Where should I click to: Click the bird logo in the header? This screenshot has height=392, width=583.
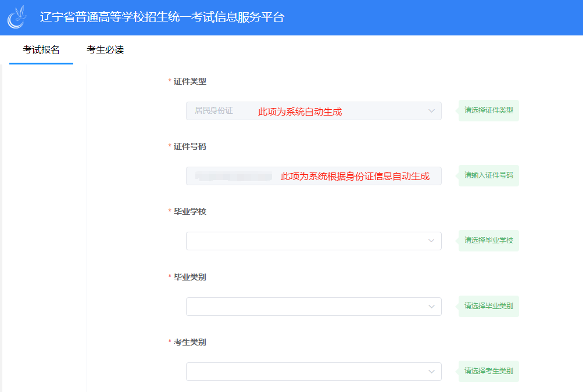click(17, 17)
